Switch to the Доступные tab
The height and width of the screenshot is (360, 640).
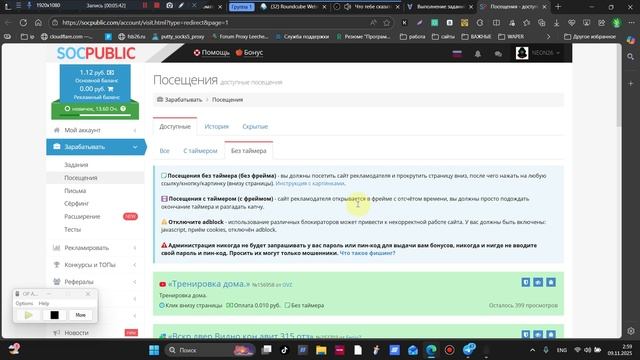coord(175,127)
